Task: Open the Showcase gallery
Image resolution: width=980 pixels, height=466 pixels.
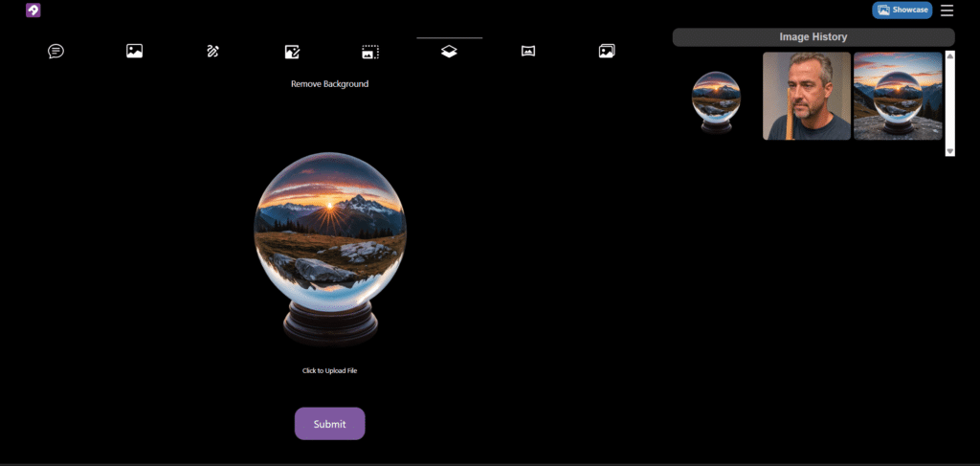Action: pyautogui.click(x=902, y=10)
